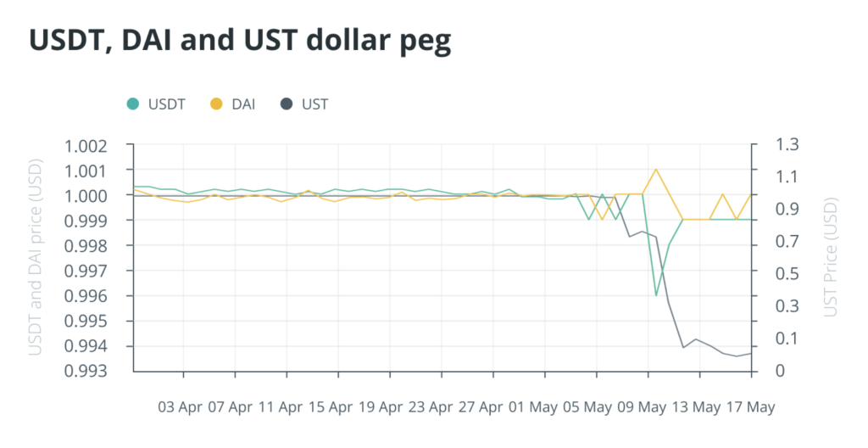Viewport: 868px width, 448px height.
Task: Click the DAI line peak above 1.001
Action: click(x=655, y=169)
